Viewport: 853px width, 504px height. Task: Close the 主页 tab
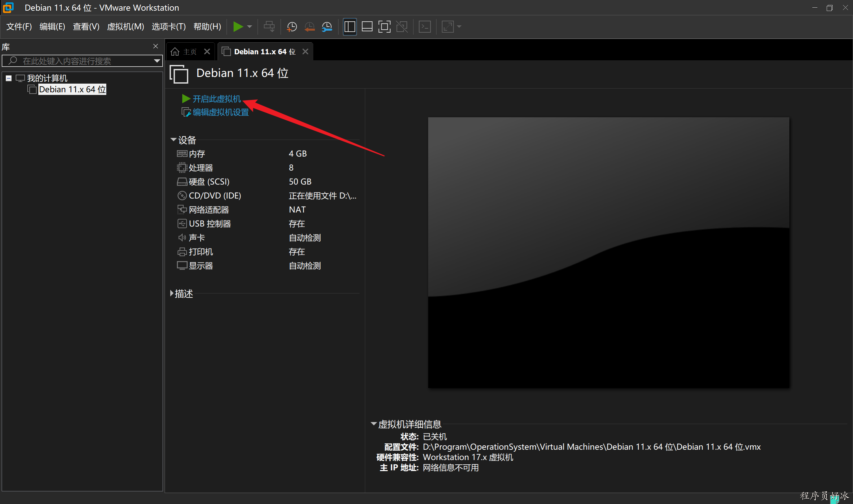click(x=207, y=52)
